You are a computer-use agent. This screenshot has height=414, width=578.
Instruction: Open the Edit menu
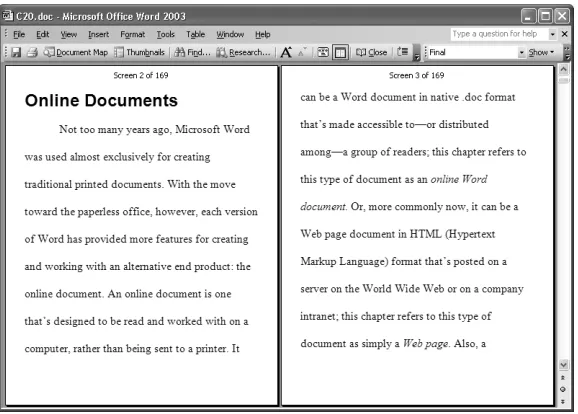click(x=42, y=34)
